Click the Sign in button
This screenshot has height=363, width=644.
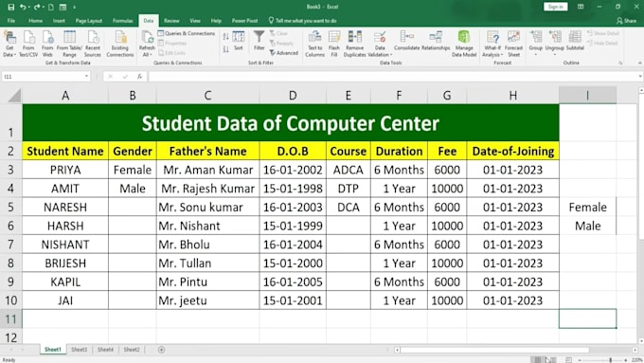click(x=555, y=7)
